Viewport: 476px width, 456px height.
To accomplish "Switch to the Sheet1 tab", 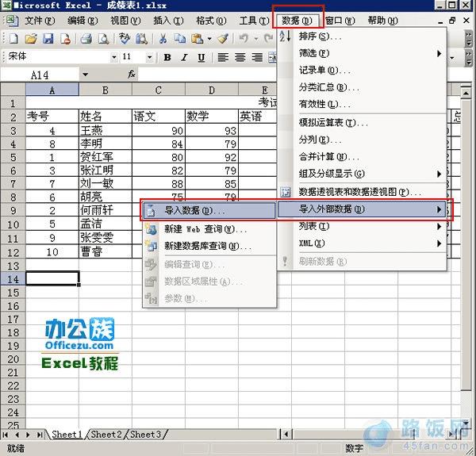I will [x=67, y=435].
